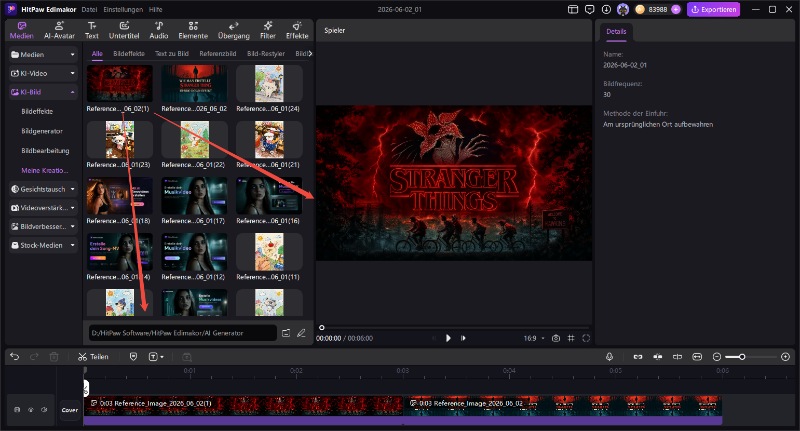Split clip with Teilen button
Screen dimensions: 800x431
93,357
